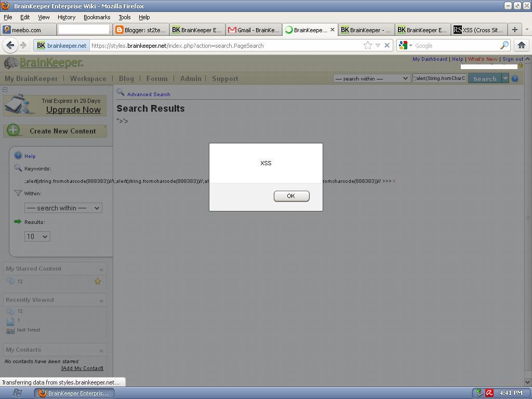Click the header search text field
The image size is (532, 399).
[x=440, y=78]
